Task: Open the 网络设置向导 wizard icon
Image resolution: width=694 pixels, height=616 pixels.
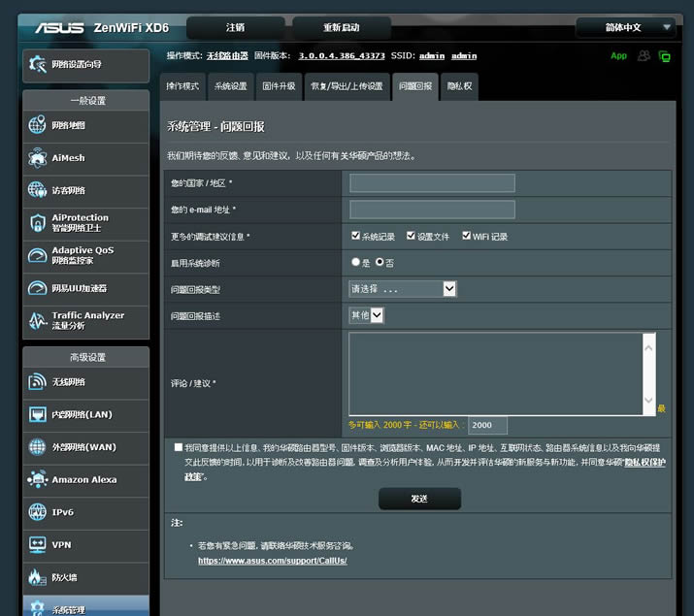Action: coord(38,65)
